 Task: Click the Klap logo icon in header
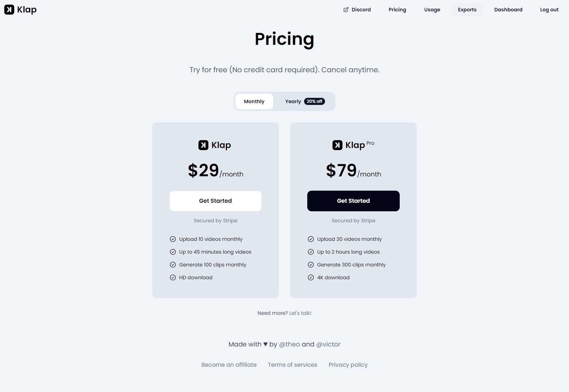[x=9, y=10]
